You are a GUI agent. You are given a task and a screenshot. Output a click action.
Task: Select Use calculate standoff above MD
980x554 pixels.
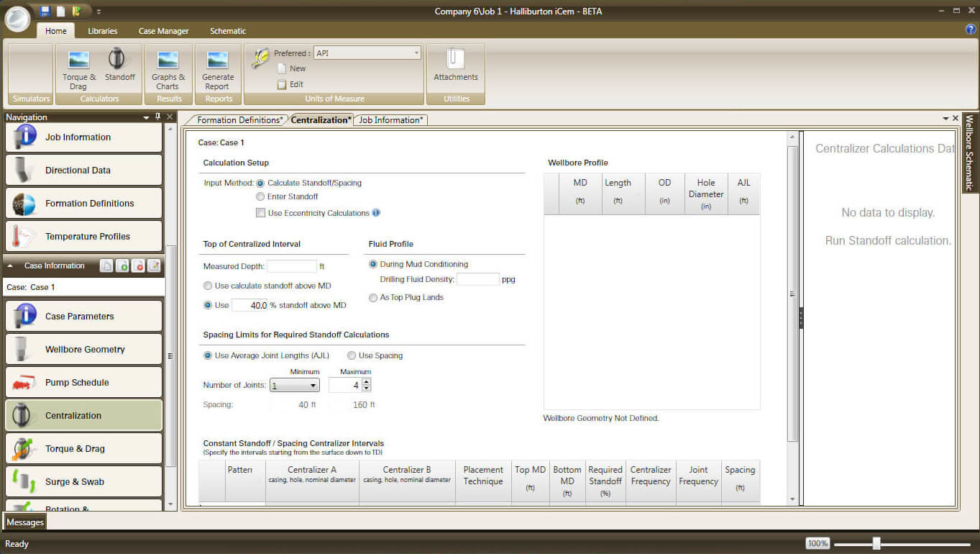pos(208,286)
